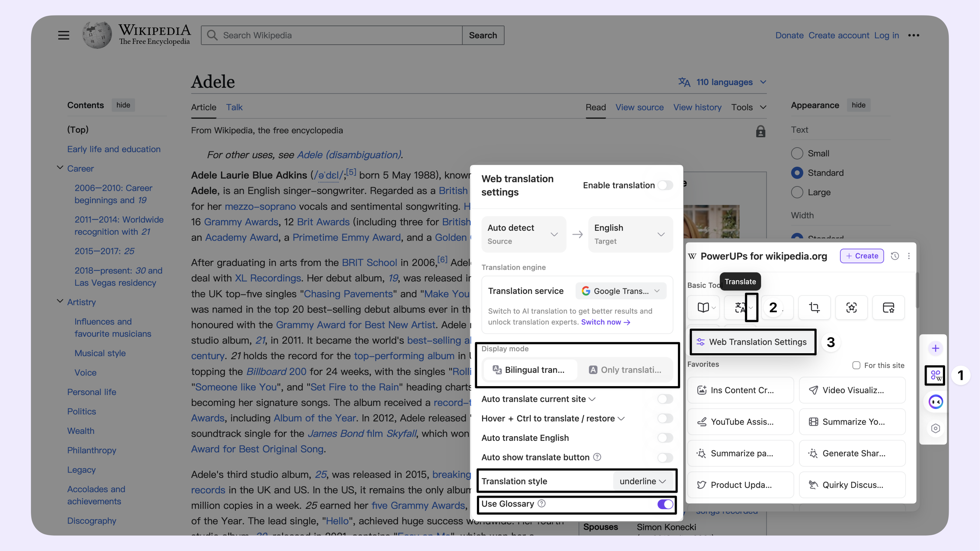The image size is (980, 551).
Task: Click the Create button in PowerUPs
Action: click(x=861, y=256)
